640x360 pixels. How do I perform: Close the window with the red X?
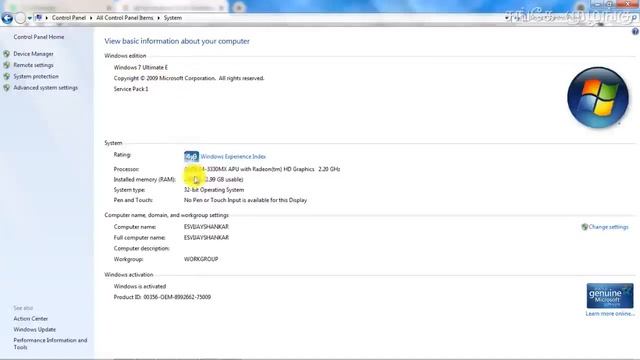pos(628,4)
